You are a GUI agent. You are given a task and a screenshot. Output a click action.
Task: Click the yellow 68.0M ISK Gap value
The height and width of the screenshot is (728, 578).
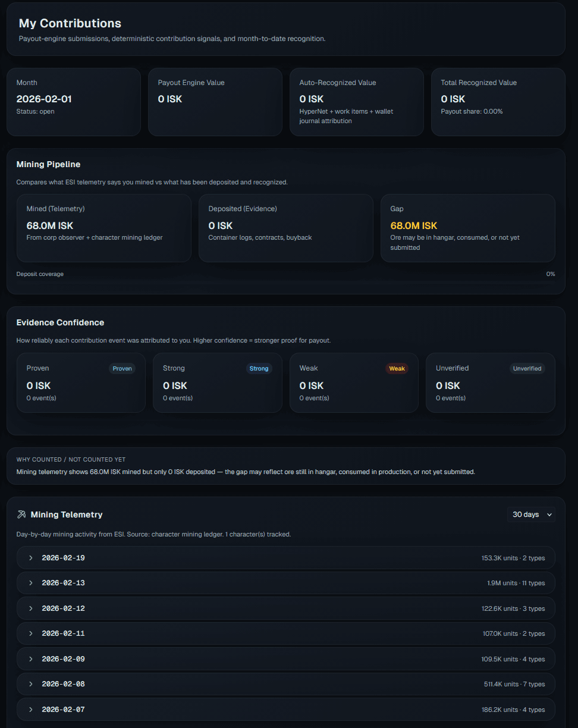[x=414, y=225]
